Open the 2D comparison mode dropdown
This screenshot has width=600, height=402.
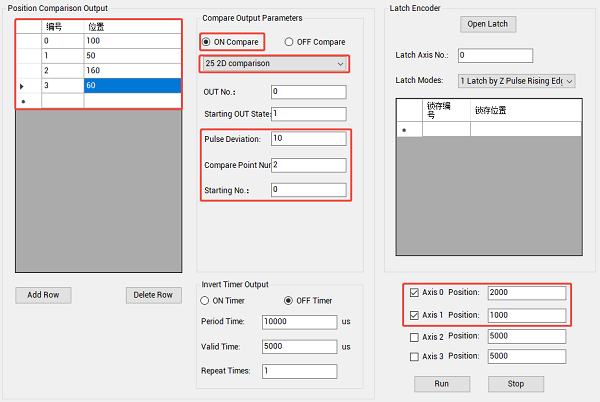[273, 64]
